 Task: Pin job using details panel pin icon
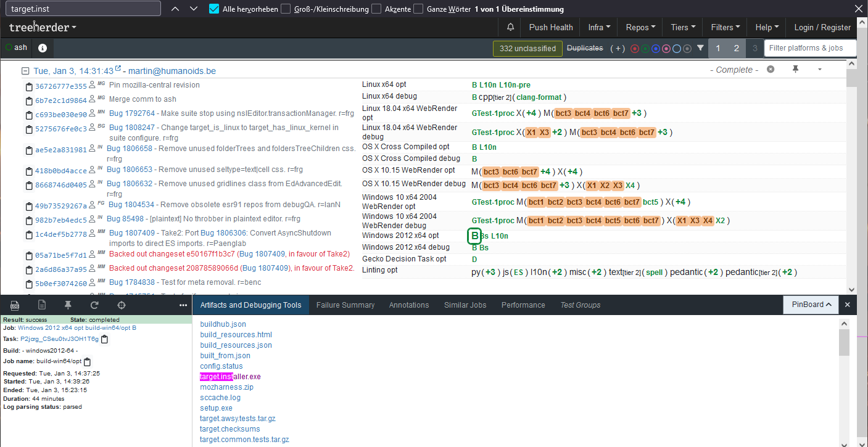click(68, 305)
